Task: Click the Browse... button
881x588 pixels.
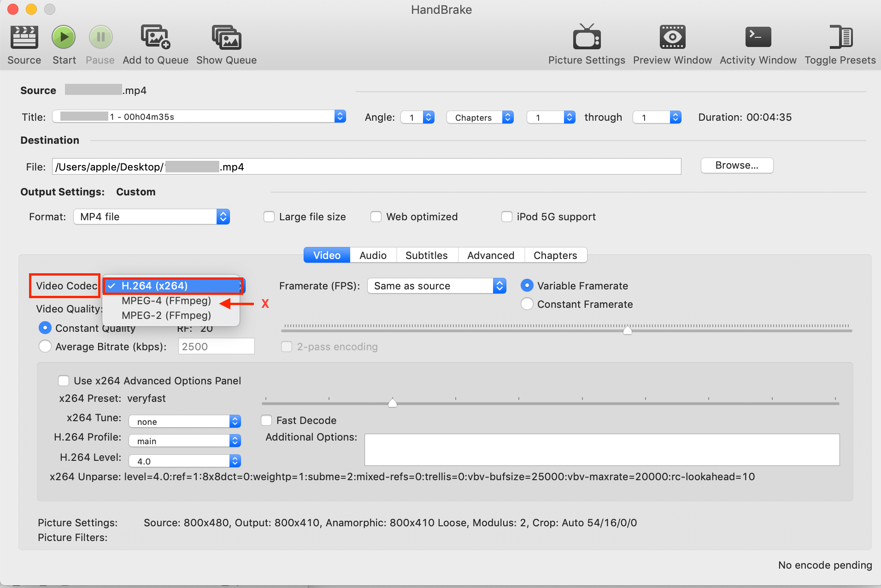Action: (x=737, y=165)
